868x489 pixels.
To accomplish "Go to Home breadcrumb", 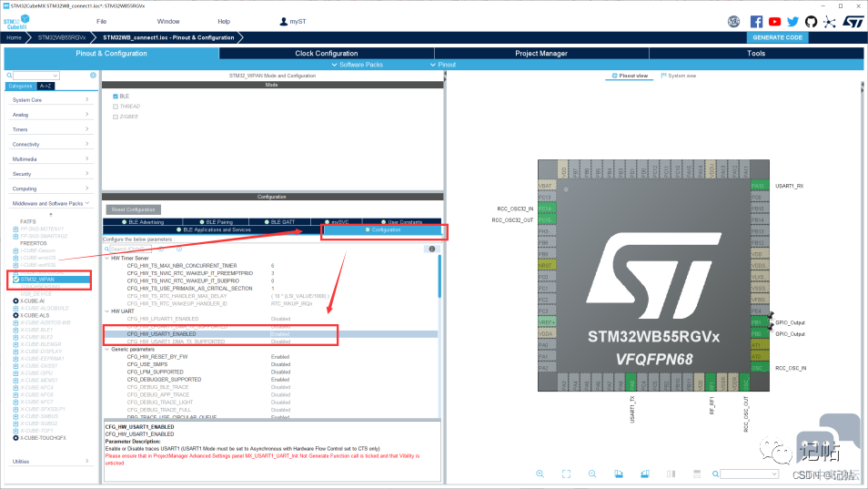I will (x=14, y=37).
